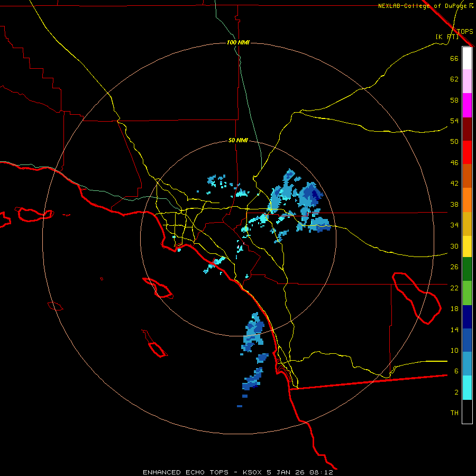Click the black threshold segment beside TH
Viewport: 476px width, 476px height.
click(467, 411)
